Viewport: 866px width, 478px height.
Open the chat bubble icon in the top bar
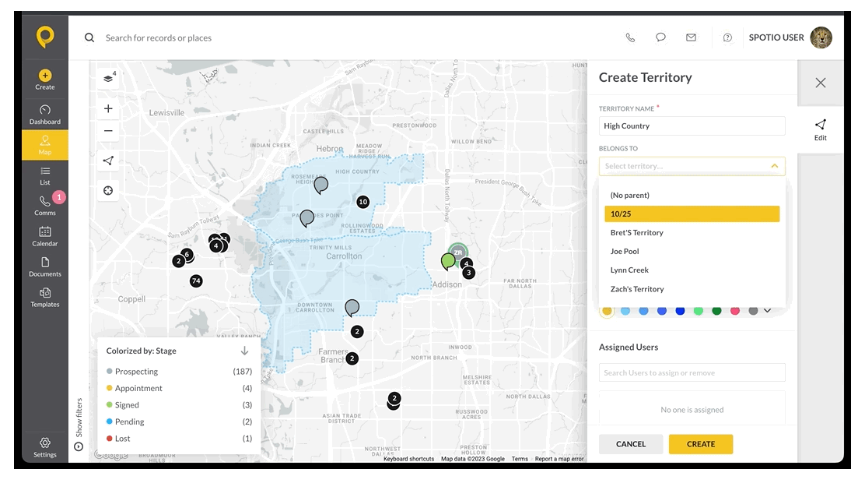661,38
